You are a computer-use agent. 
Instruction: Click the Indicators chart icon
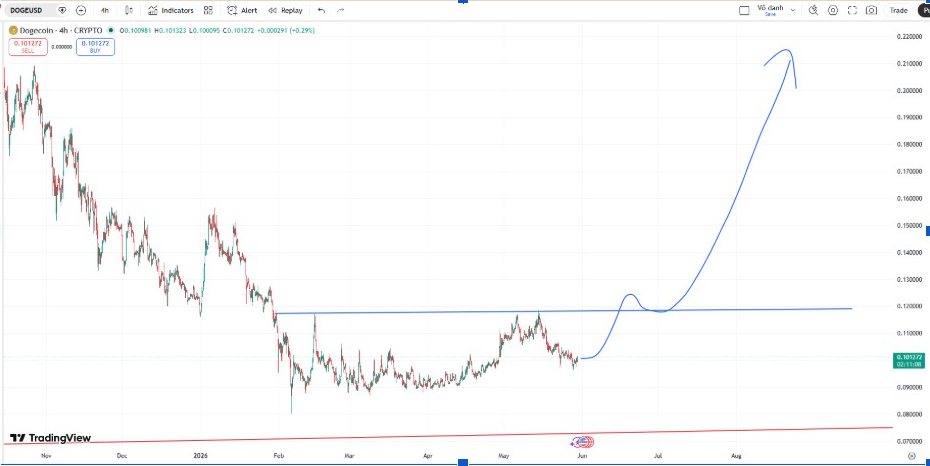point(153,10)
